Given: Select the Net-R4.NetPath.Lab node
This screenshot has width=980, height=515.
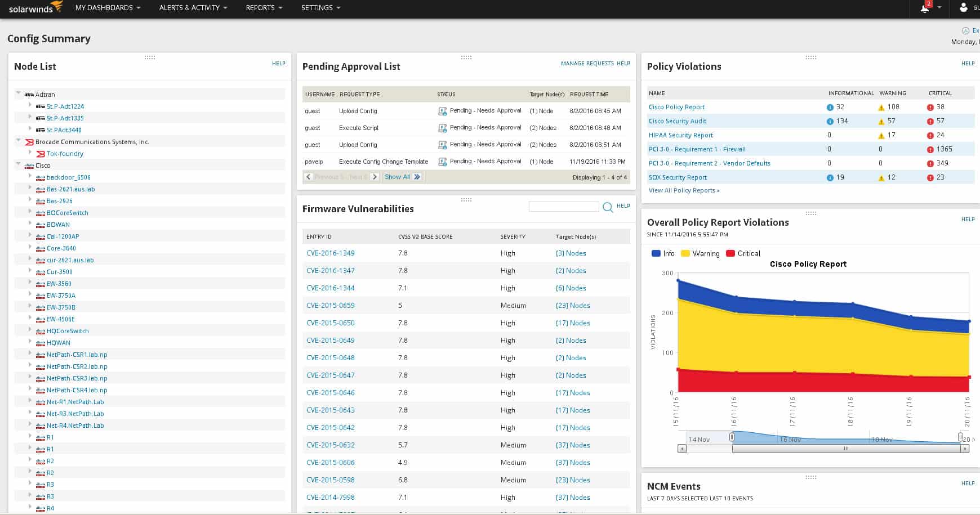Looking at the screenshot, I should point(75,426).
